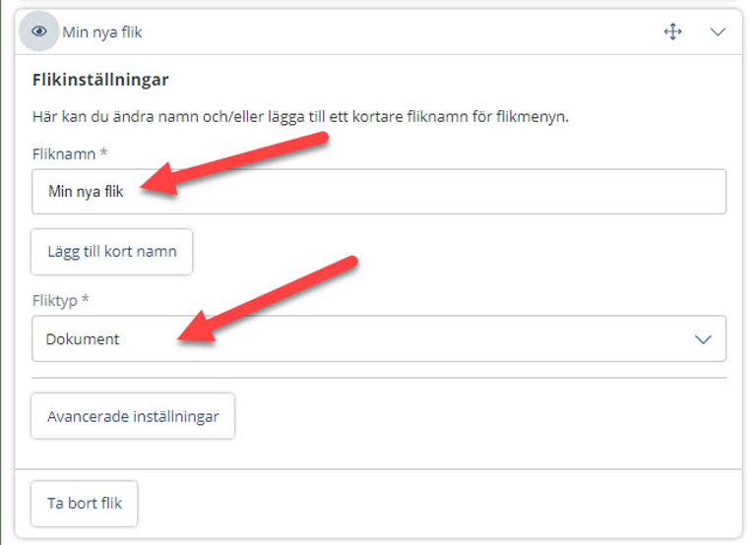Toggle visibility eye icon for Min nya flik
Screen dimensions: 756x545
coord(39,31)
